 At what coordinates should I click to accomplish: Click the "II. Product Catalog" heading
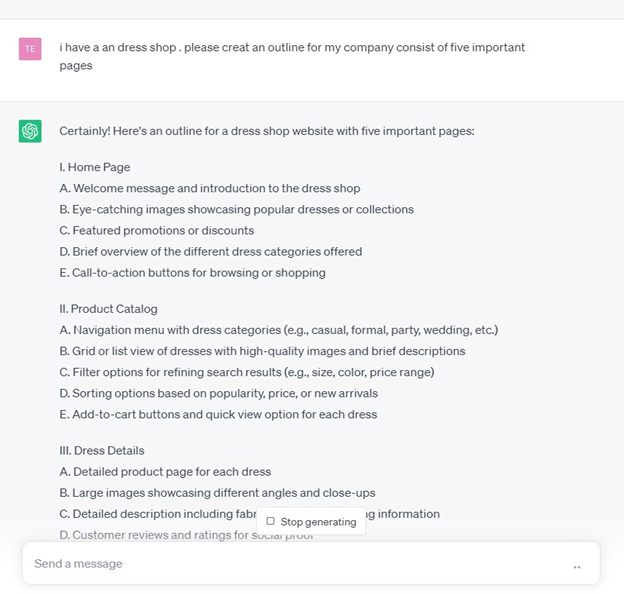click(108, 309)
